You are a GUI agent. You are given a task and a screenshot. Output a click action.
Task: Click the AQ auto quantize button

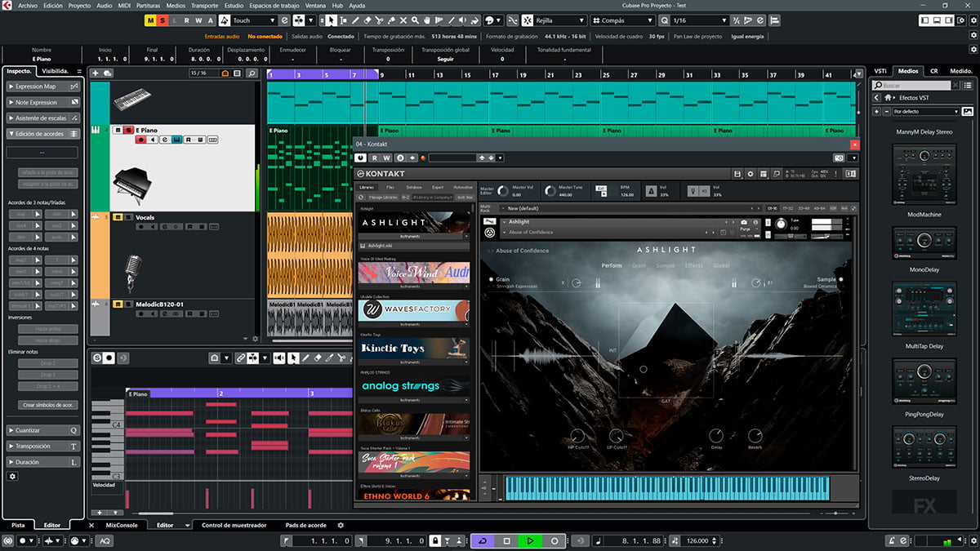pos(105,540)
